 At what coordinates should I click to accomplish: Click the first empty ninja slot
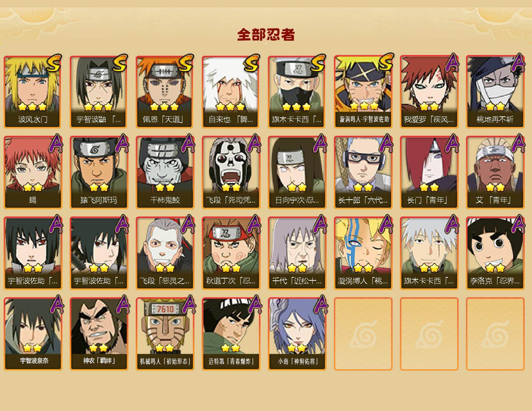363,334
